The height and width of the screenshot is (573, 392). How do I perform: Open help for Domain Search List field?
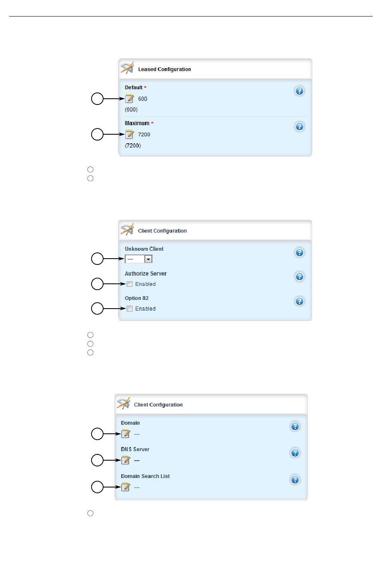click(295, 480)
